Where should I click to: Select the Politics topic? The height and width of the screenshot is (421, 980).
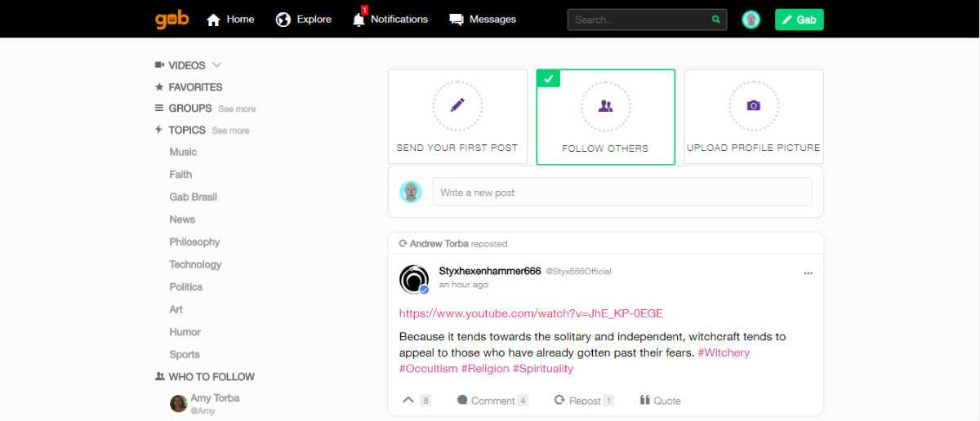185,286
